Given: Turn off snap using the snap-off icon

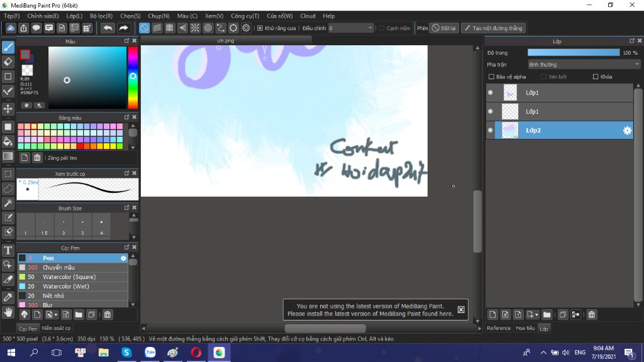Looking at the screenshot, I should (x=144, y=28).
